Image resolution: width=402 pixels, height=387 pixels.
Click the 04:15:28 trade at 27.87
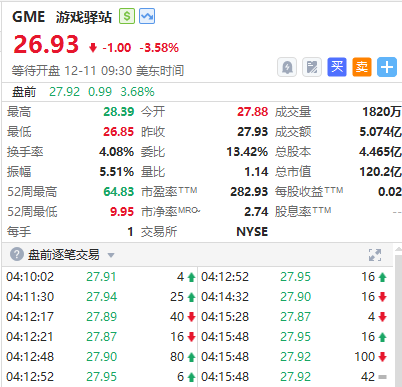[x=295, y=317]
